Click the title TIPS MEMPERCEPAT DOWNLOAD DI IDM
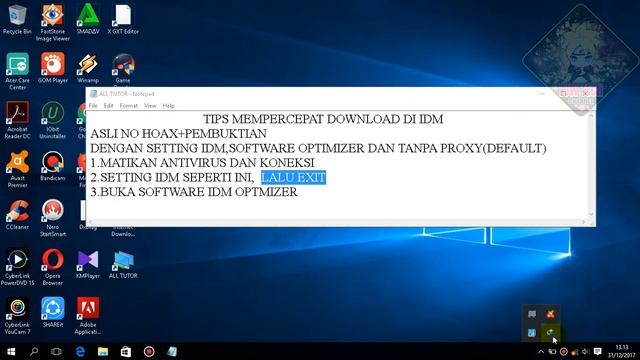640x360 pixels. [323, 119]
